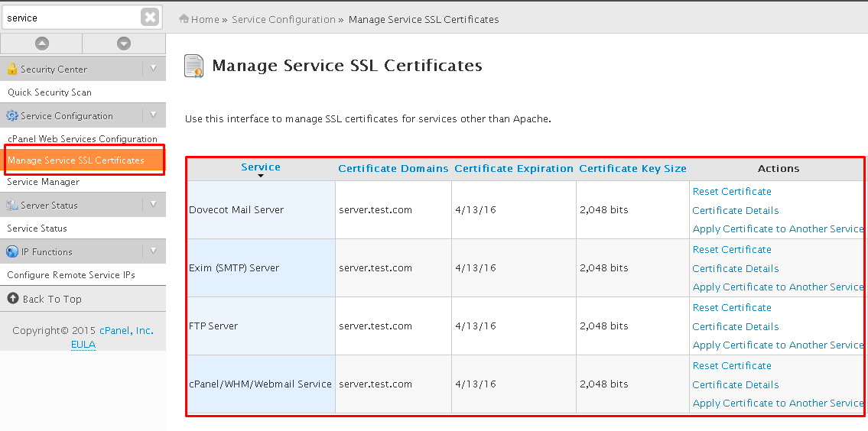Click the Security Center padlock icon
868x431 pixels.
[x=11, y=69]
